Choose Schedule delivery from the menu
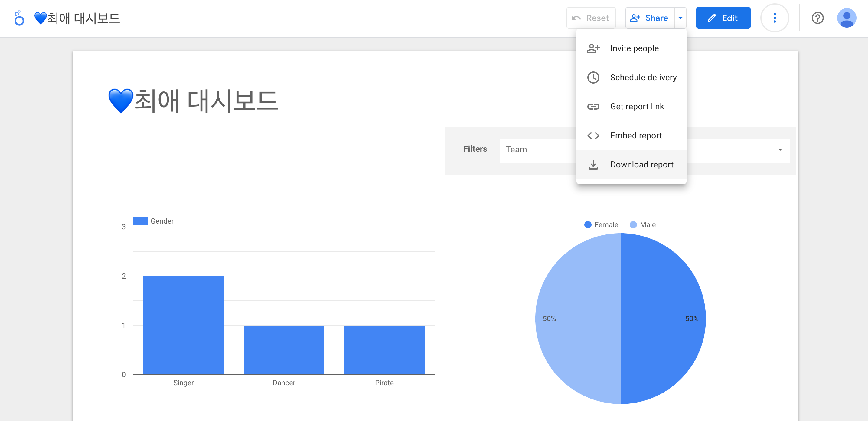868x421 pixels. pos(643,78)
